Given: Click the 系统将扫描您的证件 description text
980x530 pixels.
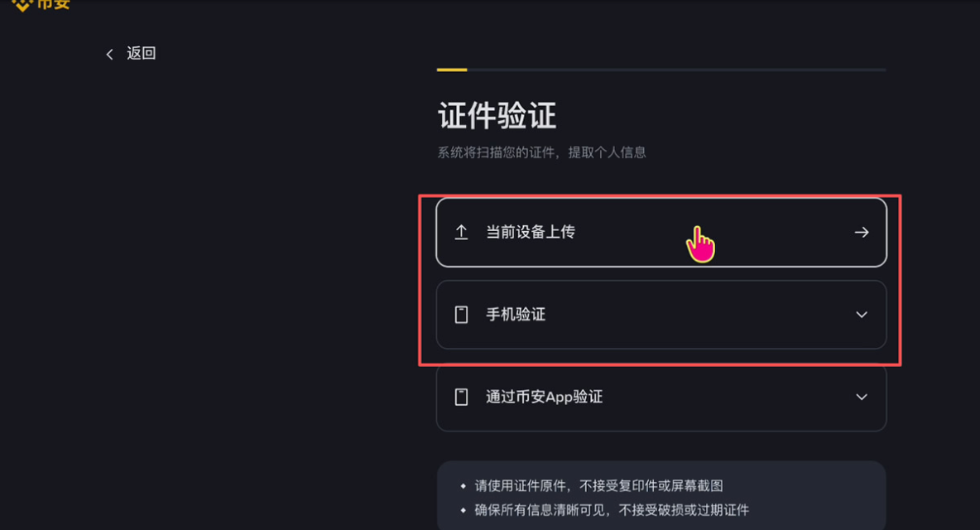Looking at the screenshot, I should (541, 152).
